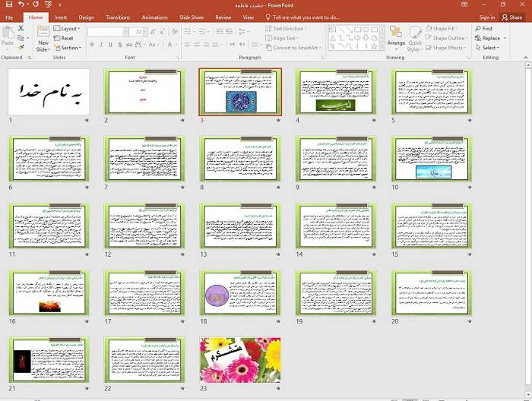532x401 pixels.
Task: Expand the font size combo box
Action: click(x=146, y=32)
